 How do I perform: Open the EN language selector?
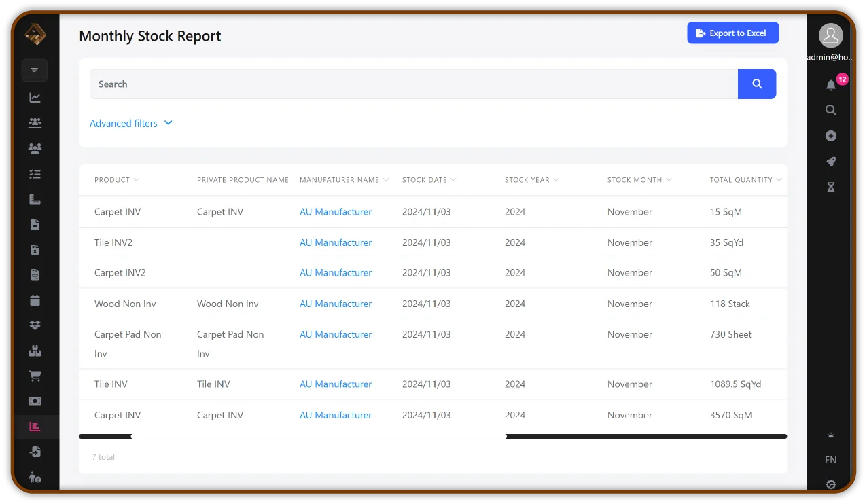(x=830, y=460)
